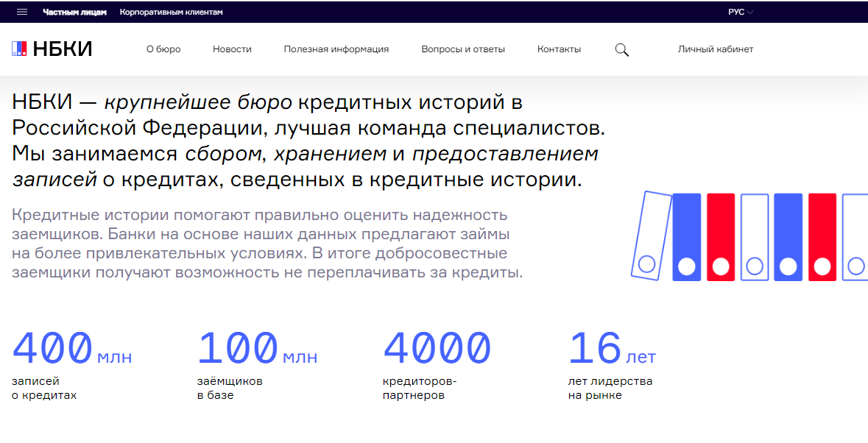
Task: Open Личный кабинет link
Action: [715, 49]
